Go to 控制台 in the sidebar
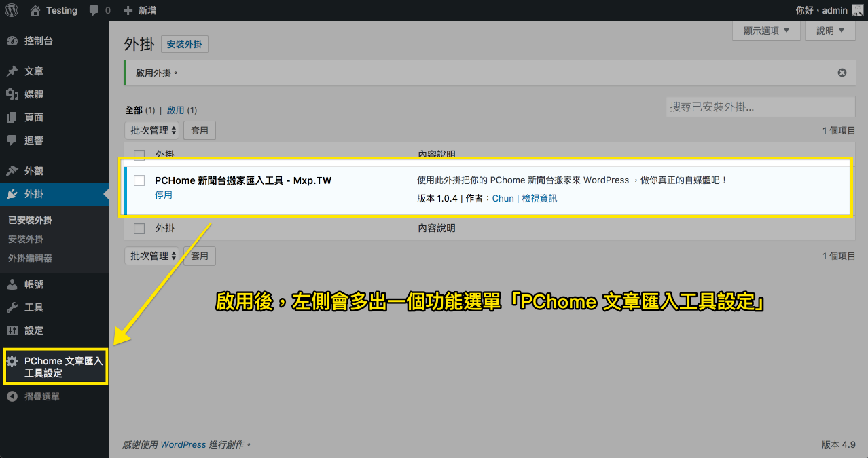The height and width of the screenshot is (458, 868). [x=39, y=41]
